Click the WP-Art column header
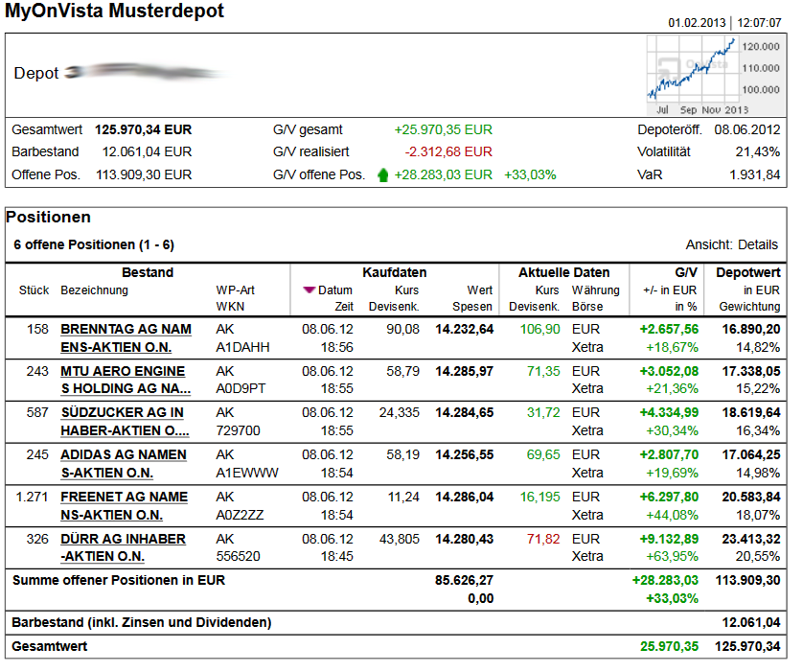The image size is (803, 672). click(235, 290)
